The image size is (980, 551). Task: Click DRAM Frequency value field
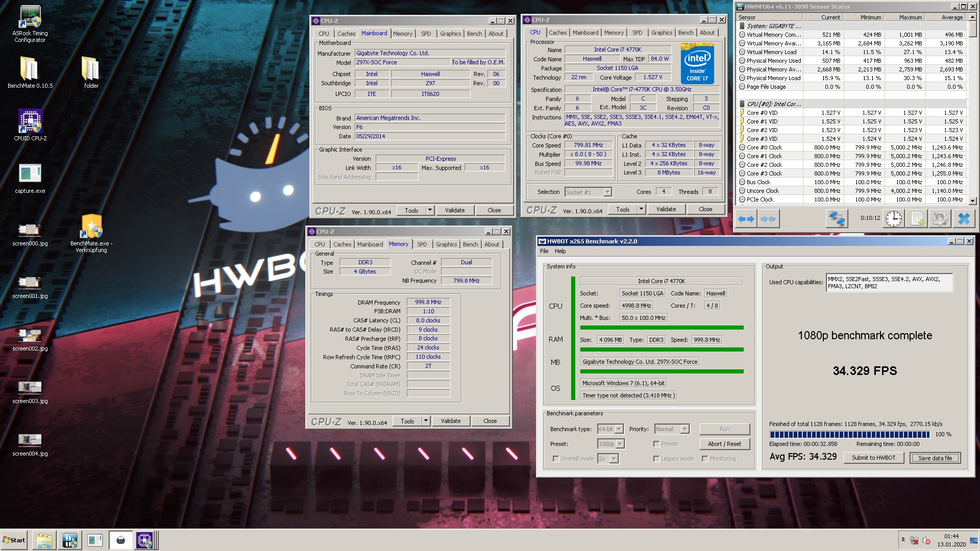(428, 302)
